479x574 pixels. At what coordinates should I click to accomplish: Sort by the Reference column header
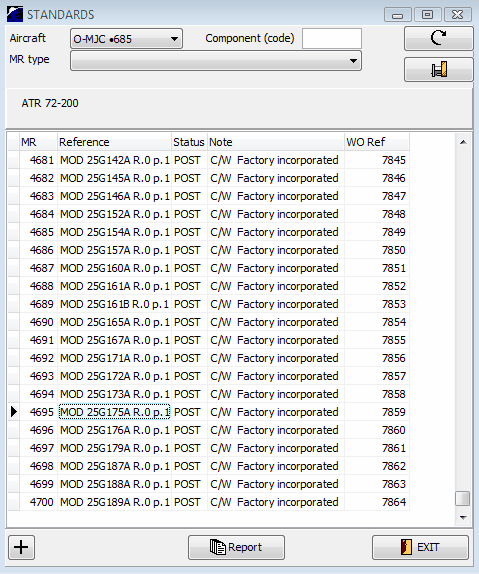[x=114, y=142]
